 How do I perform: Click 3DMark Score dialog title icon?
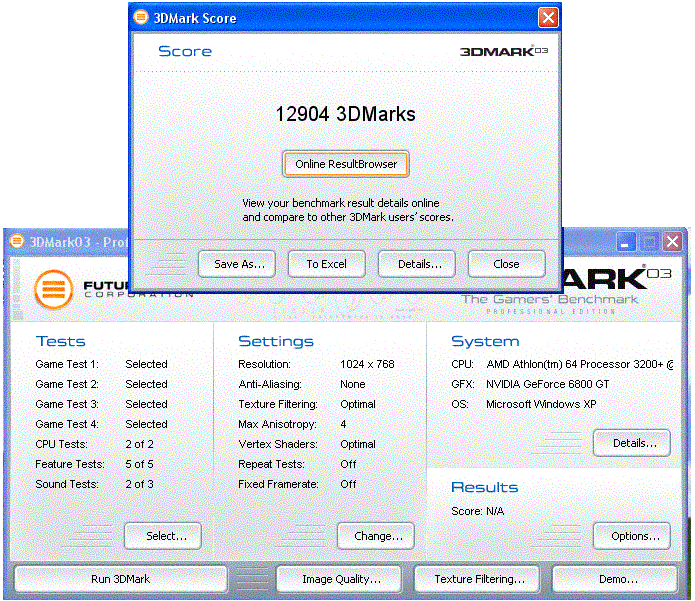[141, 17]
